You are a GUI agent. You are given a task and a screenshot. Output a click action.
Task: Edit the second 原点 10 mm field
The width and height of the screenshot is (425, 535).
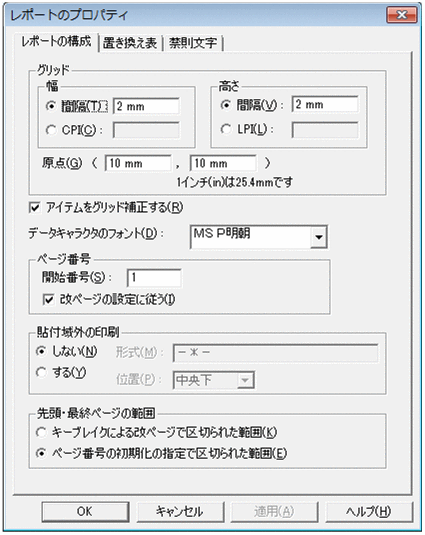[223, 163]
